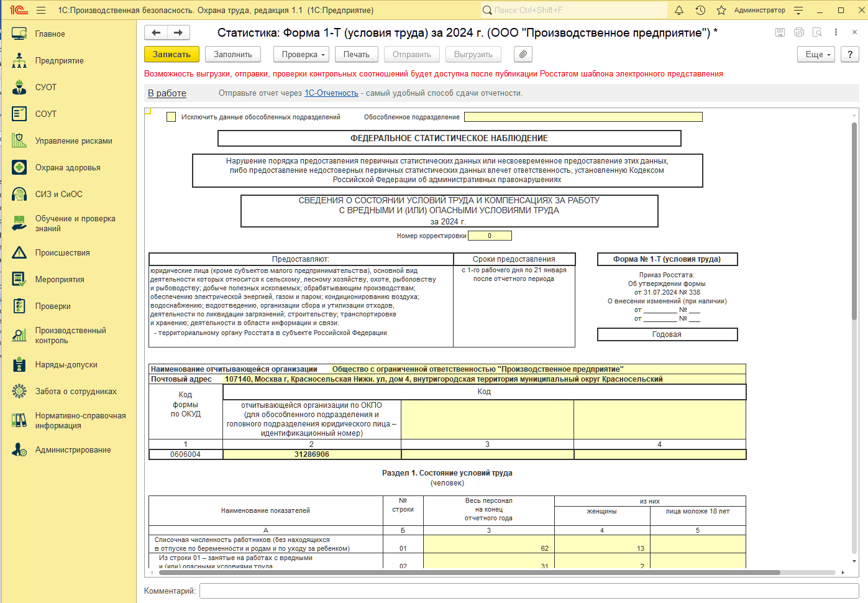Viewport: 868px width, 603px height.
Task: Select Проверки menu item
Action: [x=53, y=306]
